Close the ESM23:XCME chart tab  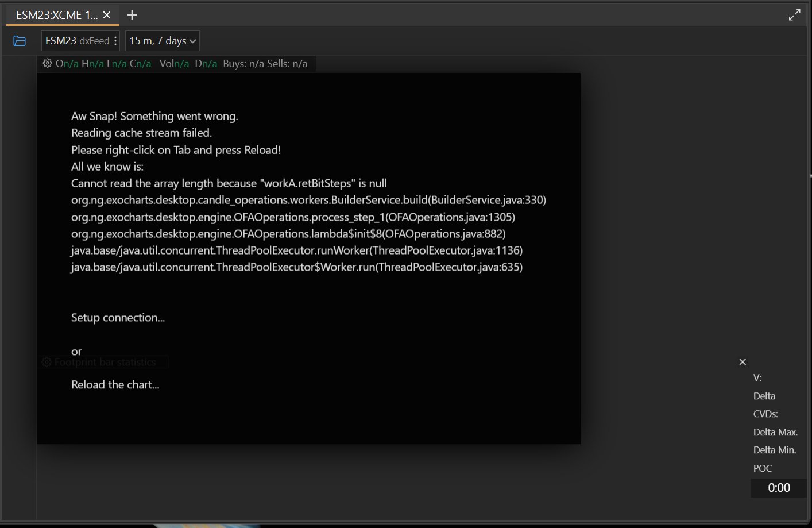click(x=106, y=16)
